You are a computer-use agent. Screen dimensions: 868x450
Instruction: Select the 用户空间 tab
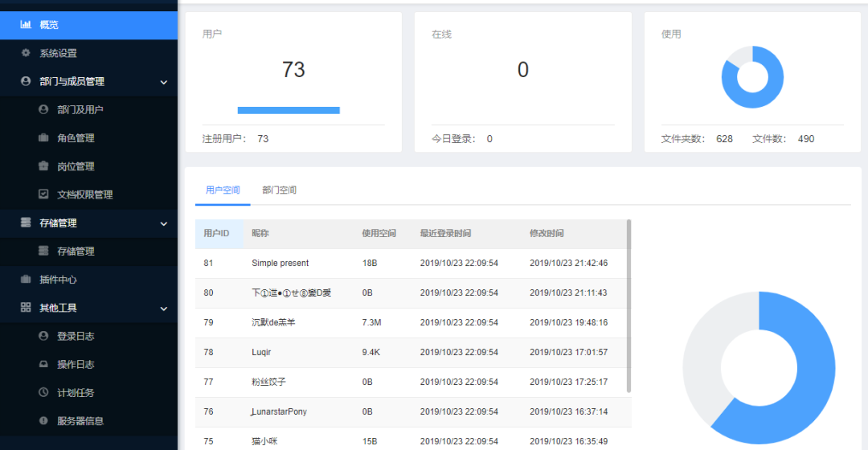tap(223, 190)
